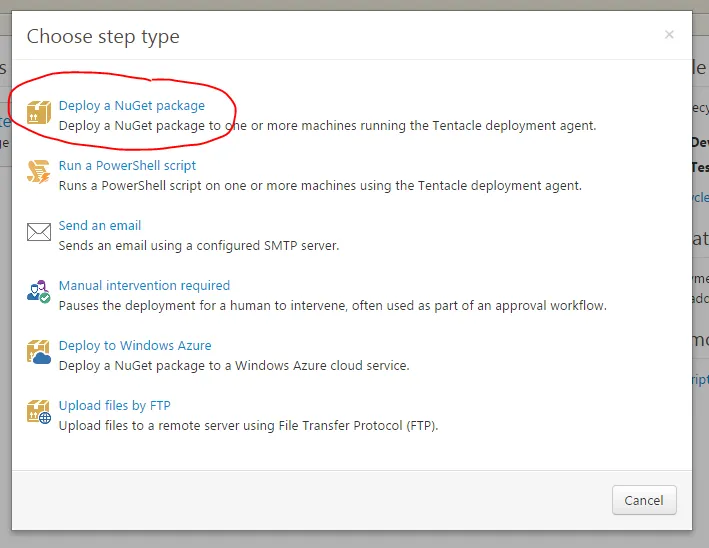The width and height of the screenshot is (709, 548).
Task: Click the Manual intervention people icon
Action: coord(39,292)
